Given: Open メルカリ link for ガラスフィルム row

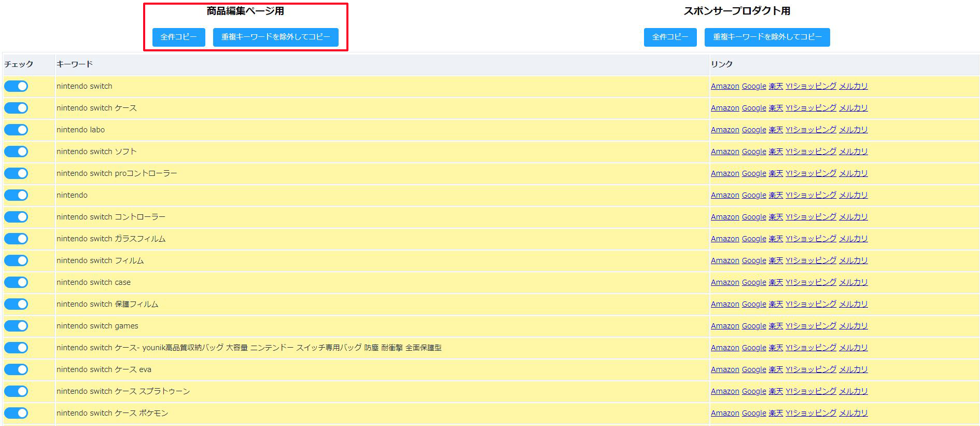Looking at the screenshot, I should click(x=853, y=239).
